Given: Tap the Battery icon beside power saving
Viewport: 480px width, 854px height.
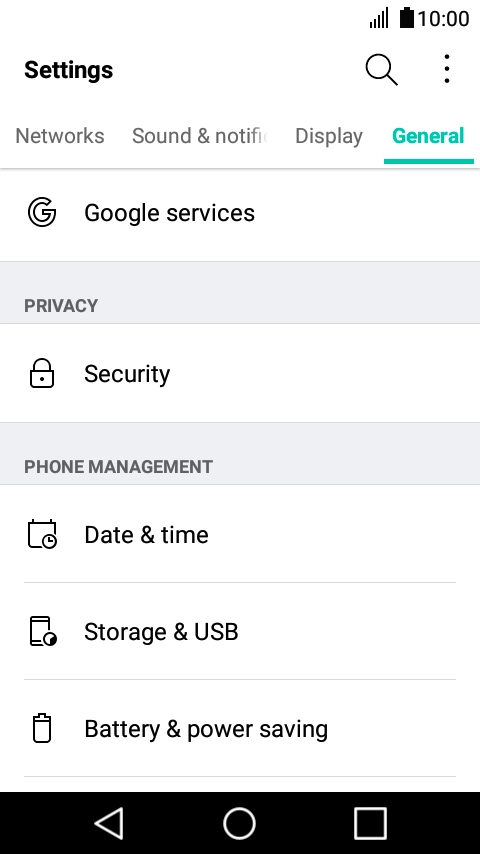Looking at the screenshot, I should [x=42, y=728].
